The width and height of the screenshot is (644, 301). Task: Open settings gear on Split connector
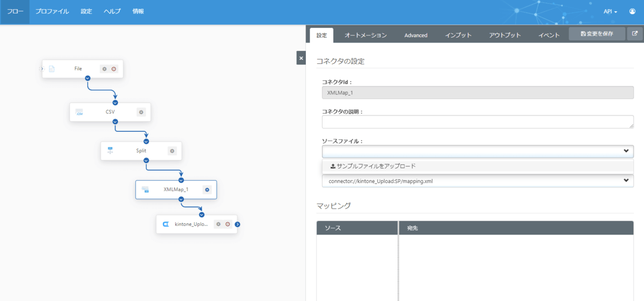172,151
